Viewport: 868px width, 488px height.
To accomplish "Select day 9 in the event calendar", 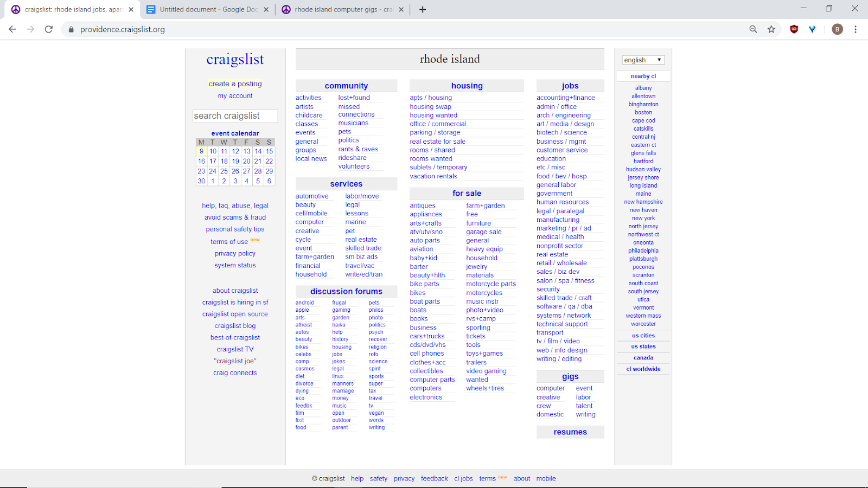I will pos(201,151).
